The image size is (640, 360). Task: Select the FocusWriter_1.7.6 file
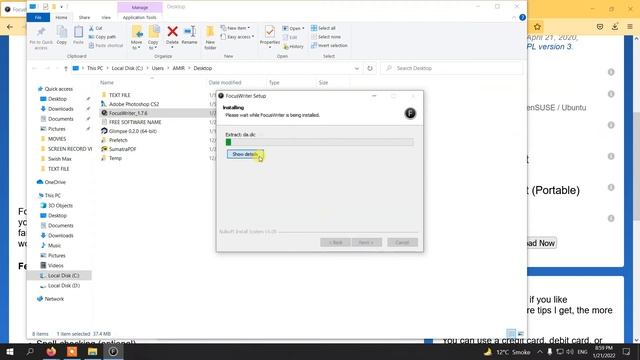128,113
